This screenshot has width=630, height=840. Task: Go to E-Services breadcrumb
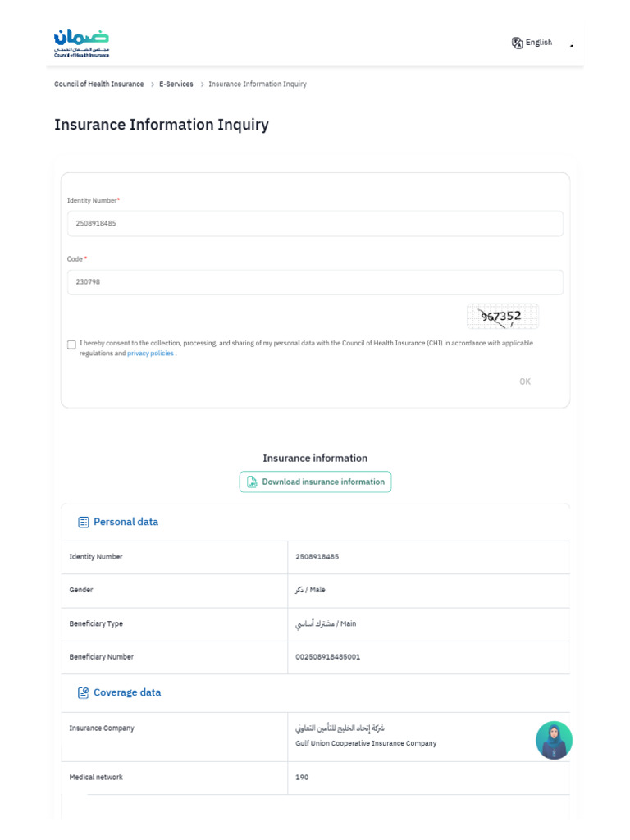[x=176, y=84]
